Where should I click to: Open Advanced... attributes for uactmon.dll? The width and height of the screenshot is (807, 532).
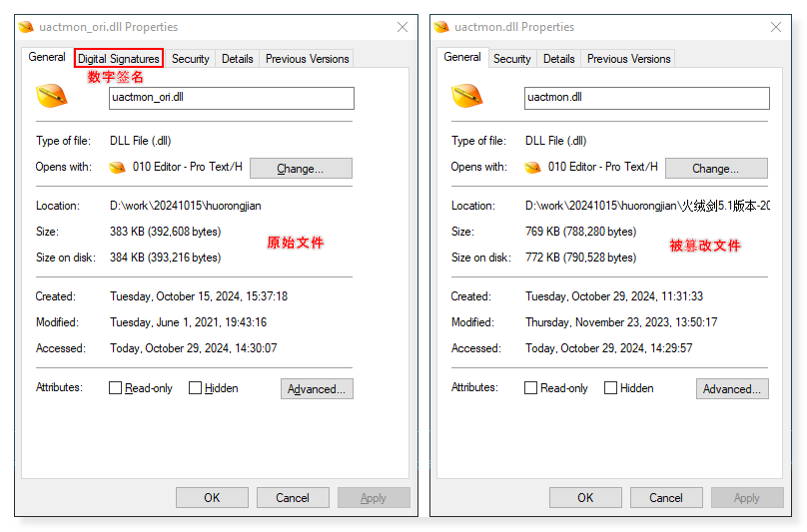(732, 389)
